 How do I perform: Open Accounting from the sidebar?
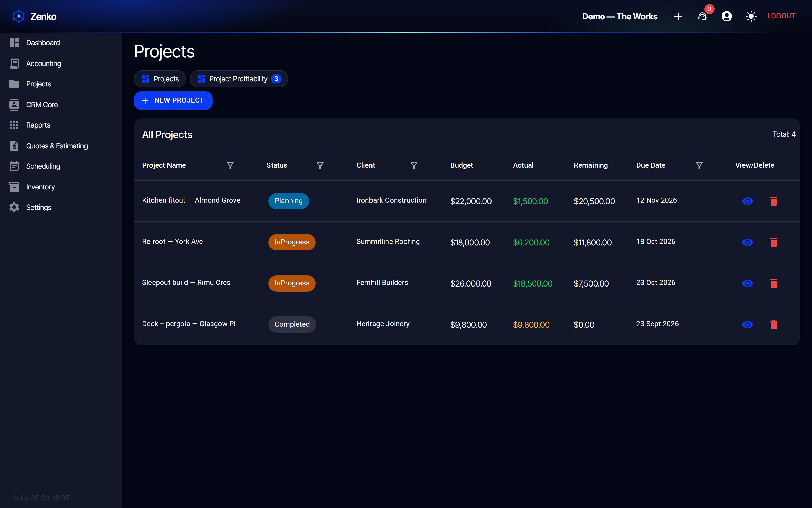click(x=61, y=63)
